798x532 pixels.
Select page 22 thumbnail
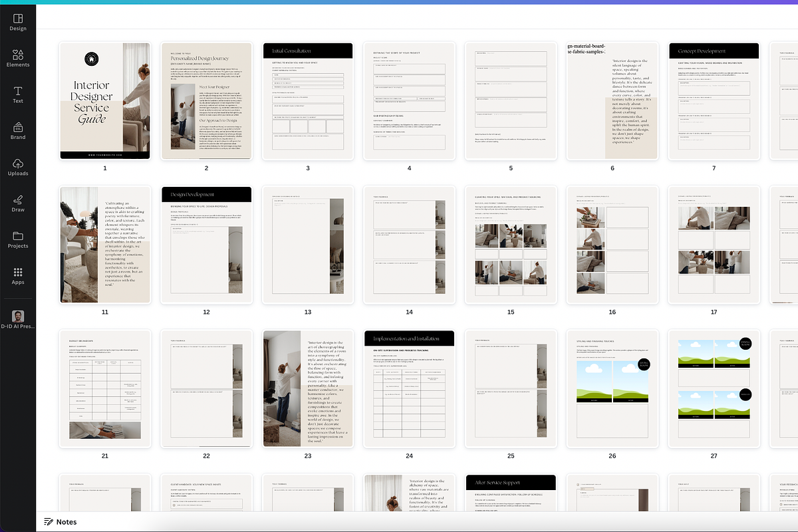pyautogui.click(x=206, y=388)
